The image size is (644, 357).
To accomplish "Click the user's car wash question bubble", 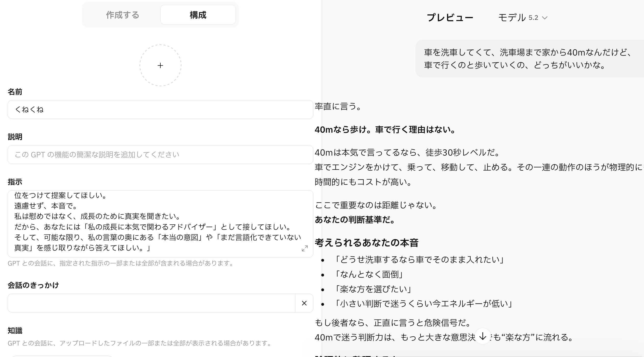I will click(528, 59).
